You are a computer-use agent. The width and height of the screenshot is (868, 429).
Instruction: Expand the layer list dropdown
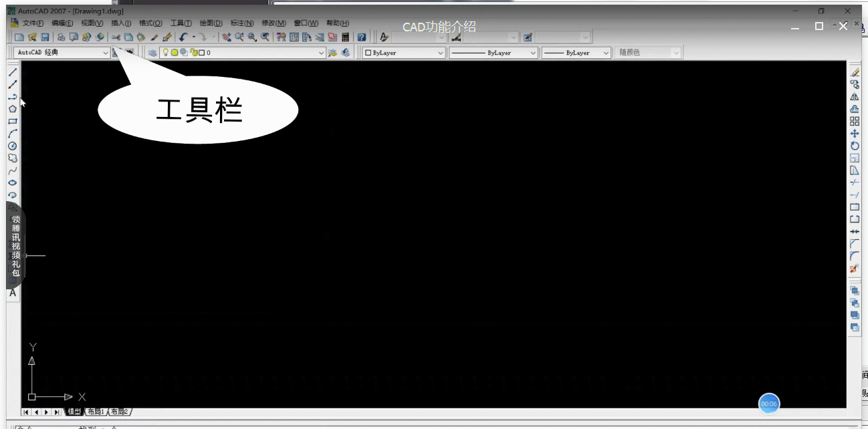point(321,53)
